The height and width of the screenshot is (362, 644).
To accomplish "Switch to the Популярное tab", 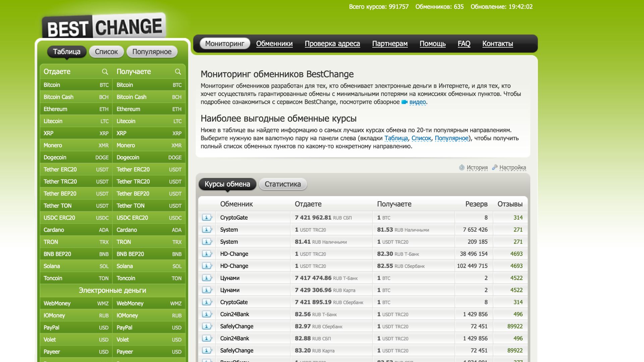I will (152, 52).
